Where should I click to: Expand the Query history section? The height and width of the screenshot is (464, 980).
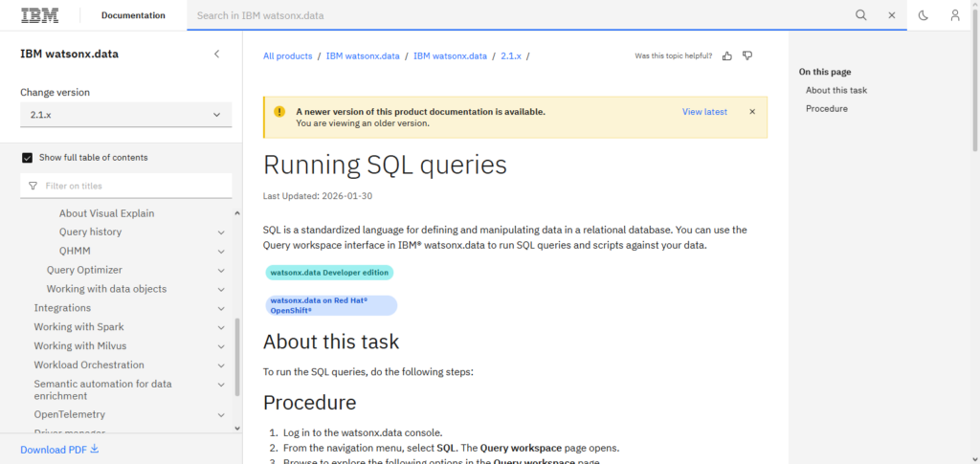click(x=221, y=232)
